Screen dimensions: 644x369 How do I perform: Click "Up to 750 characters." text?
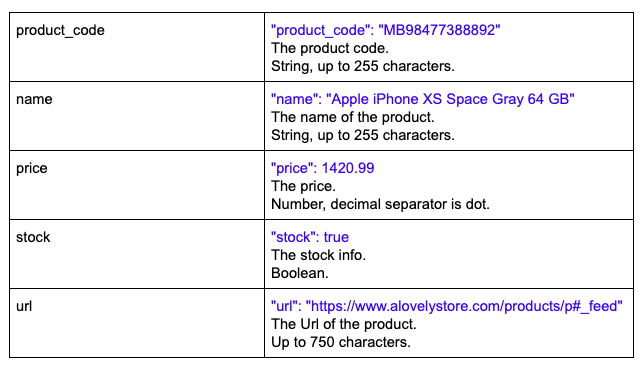point(340,342)
